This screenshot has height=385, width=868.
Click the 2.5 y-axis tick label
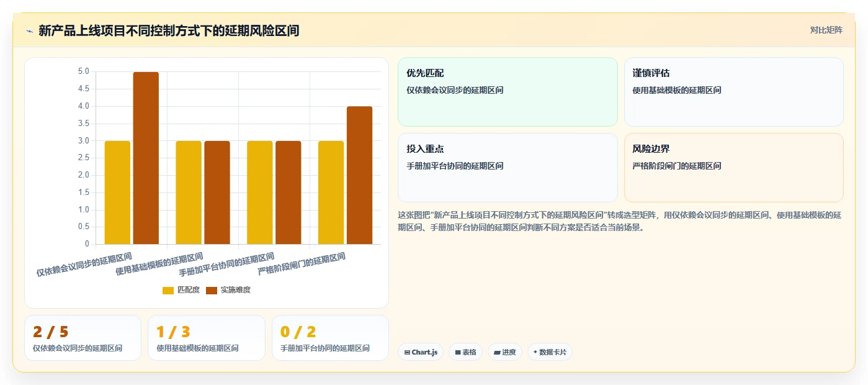pos(83,158)
